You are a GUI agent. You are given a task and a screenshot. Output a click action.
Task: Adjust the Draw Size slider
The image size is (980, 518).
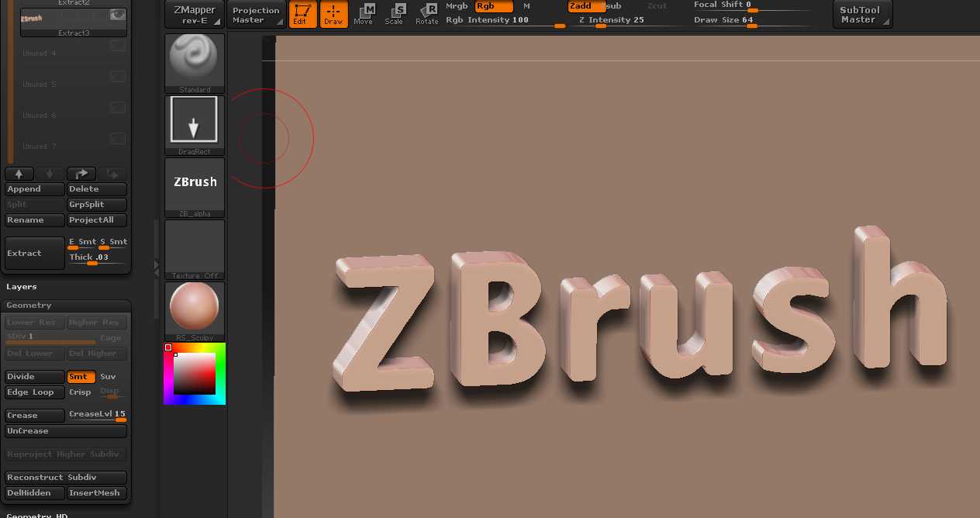tap(752, 21)
